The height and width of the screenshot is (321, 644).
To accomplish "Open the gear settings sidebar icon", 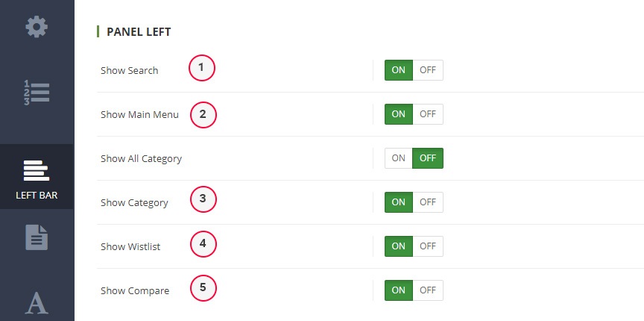I will [x=37, y=28].
